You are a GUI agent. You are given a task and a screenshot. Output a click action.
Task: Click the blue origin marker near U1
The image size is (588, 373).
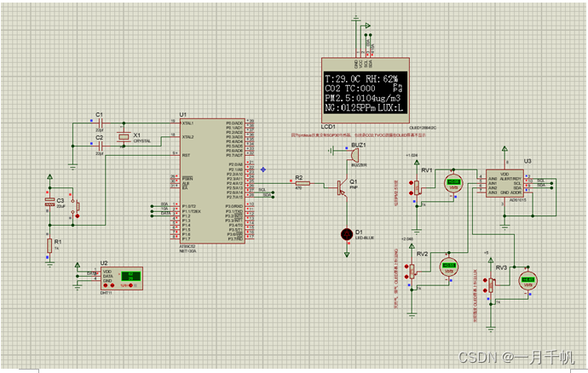263,169
